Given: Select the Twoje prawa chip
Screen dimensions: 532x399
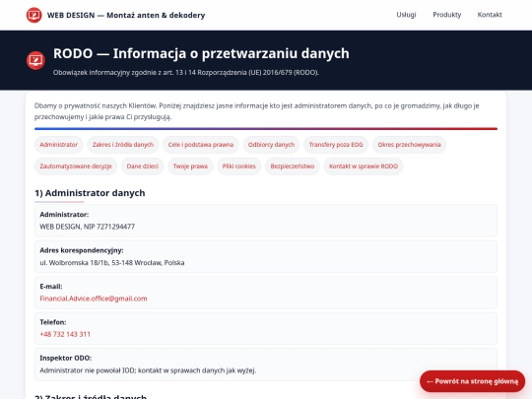Looking at the screenshot, I should pyautogui.click(x=190, y=166).
